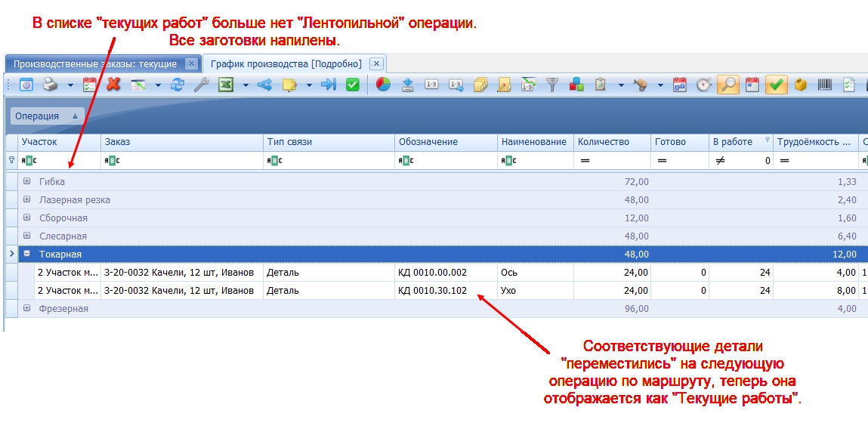This screenshot has height=429, width=868.
Task: Open dropdown arrow next to printer icon
Action: [x=70, y=85]
